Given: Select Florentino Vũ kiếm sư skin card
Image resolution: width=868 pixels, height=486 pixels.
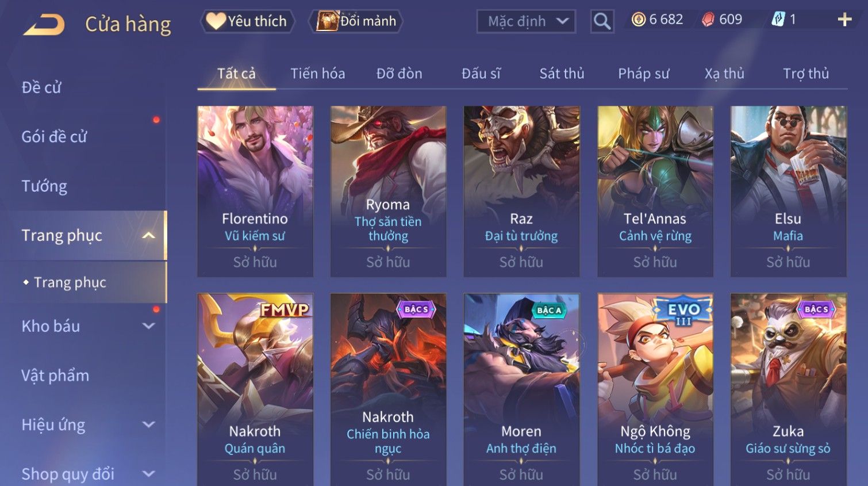Looking at the screenshot, I should [255, 191].
